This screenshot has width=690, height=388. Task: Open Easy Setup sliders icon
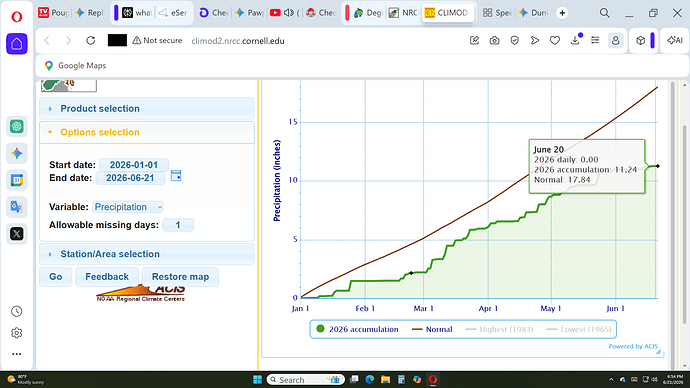[x=595, y=40]
